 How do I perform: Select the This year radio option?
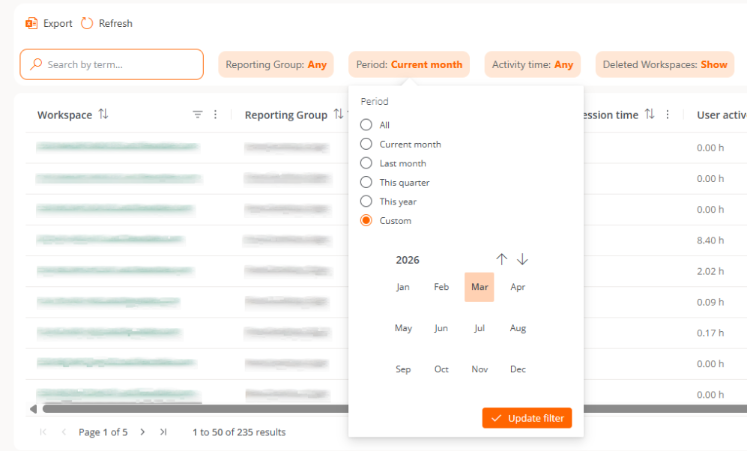click(366, 201)
